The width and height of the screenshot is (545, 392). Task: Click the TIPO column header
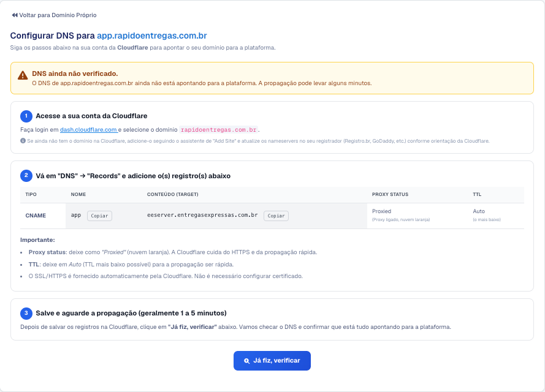pos(31,194)
